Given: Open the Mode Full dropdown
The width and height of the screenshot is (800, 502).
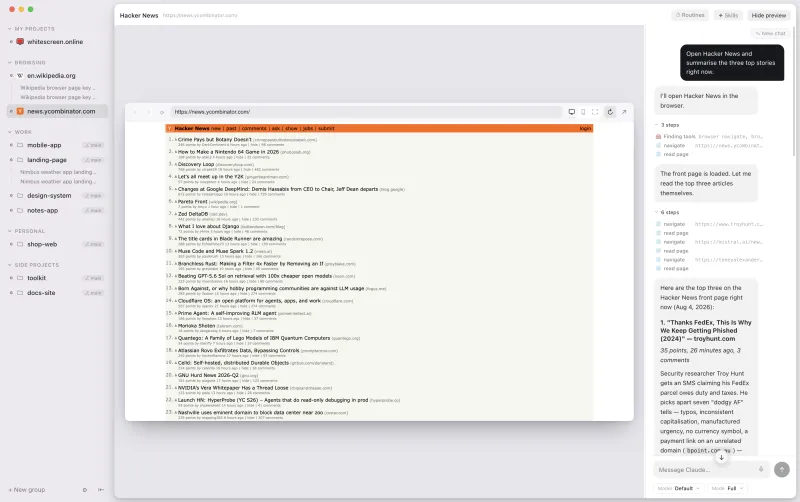Looking at the screenshot, I should (728, 488).
